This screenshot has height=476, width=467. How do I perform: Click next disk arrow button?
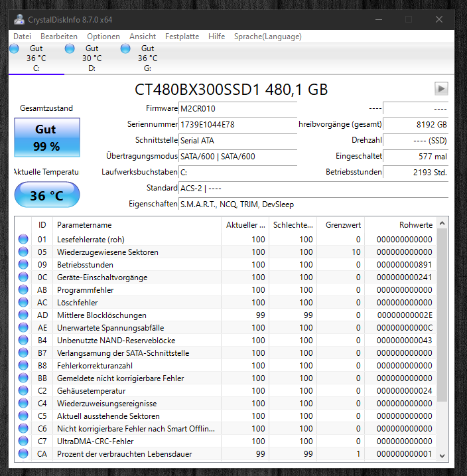441,89
